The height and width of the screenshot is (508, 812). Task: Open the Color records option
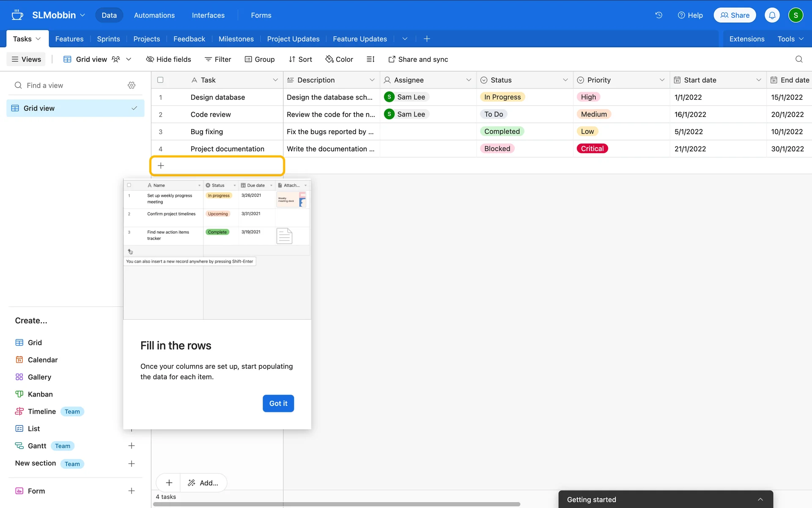[x=339, y=59]
